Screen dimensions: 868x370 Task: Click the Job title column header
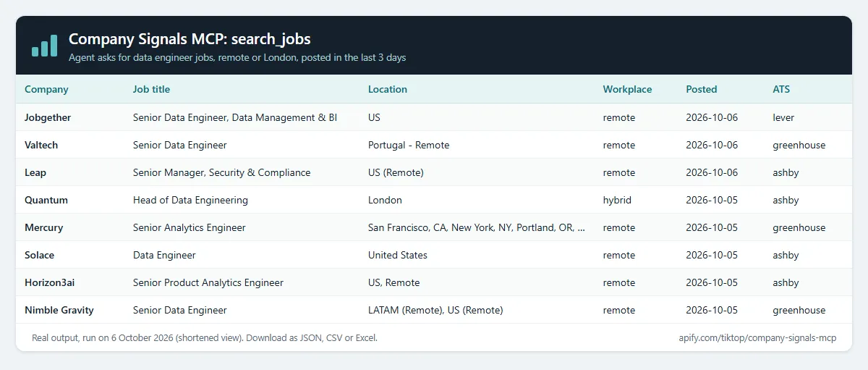tap(151, 90)
